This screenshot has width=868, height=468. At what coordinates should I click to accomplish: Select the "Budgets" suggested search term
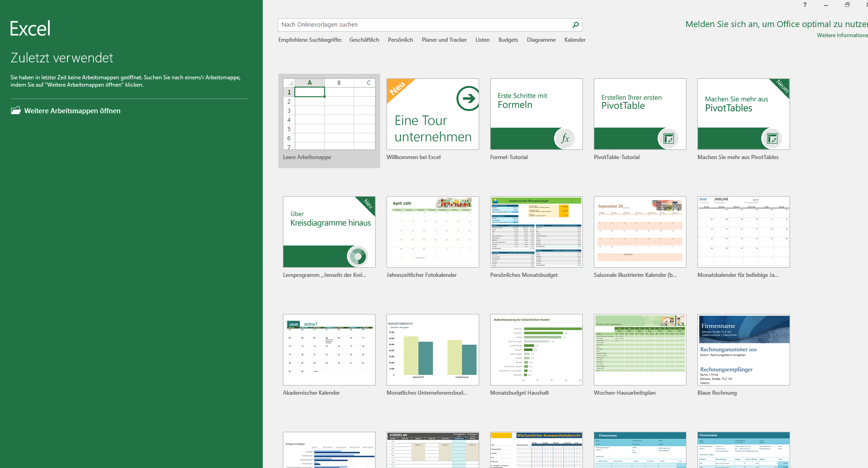pos(508,40)
